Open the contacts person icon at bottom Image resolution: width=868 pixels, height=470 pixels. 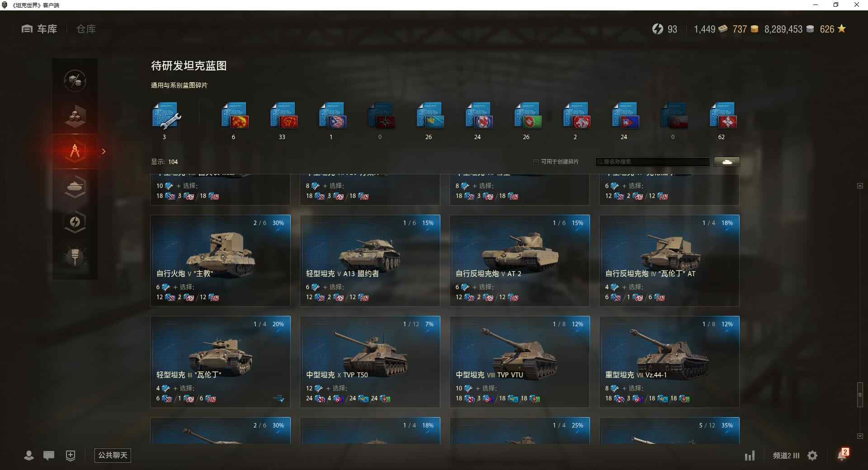pyautogui.click(x=29, y=456)
